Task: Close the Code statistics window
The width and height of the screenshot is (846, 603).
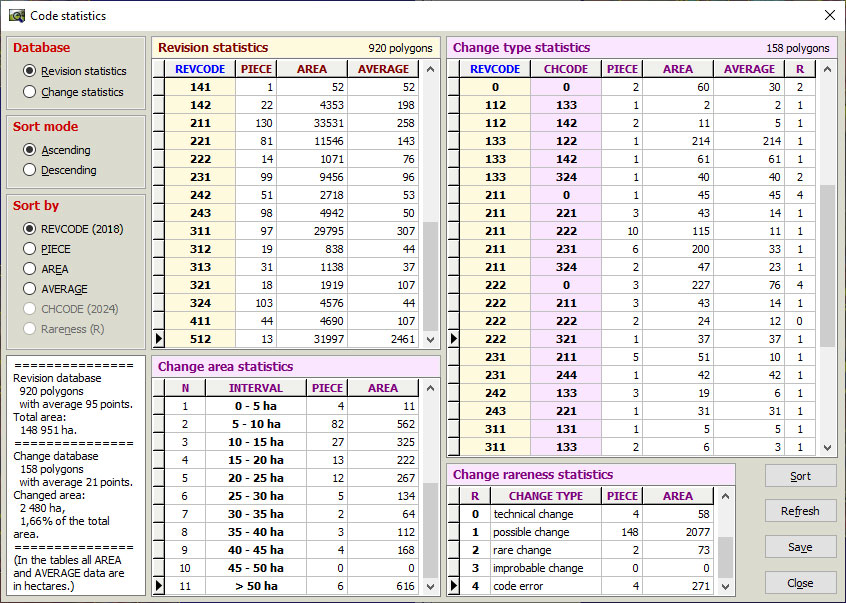Action: pos(829,15)
